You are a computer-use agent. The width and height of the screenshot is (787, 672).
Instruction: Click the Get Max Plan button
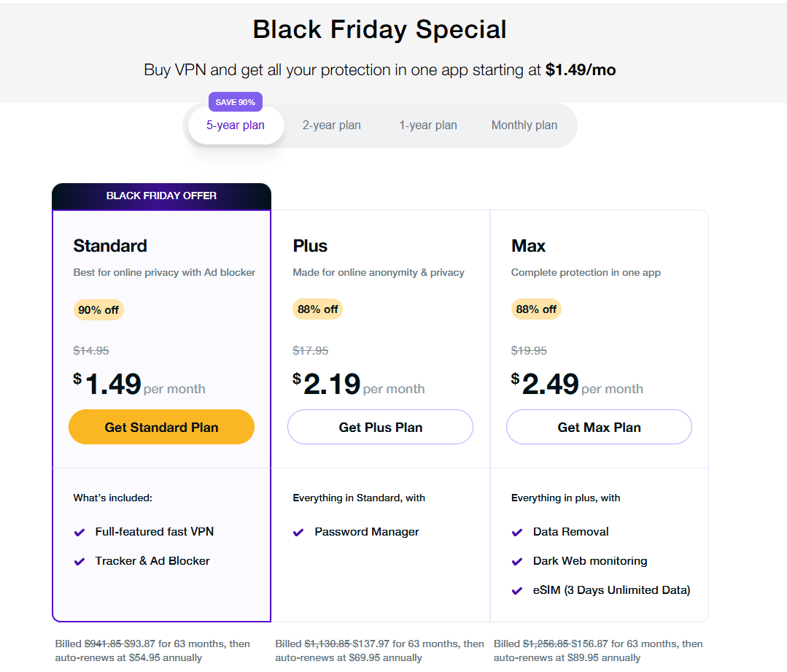599,428
